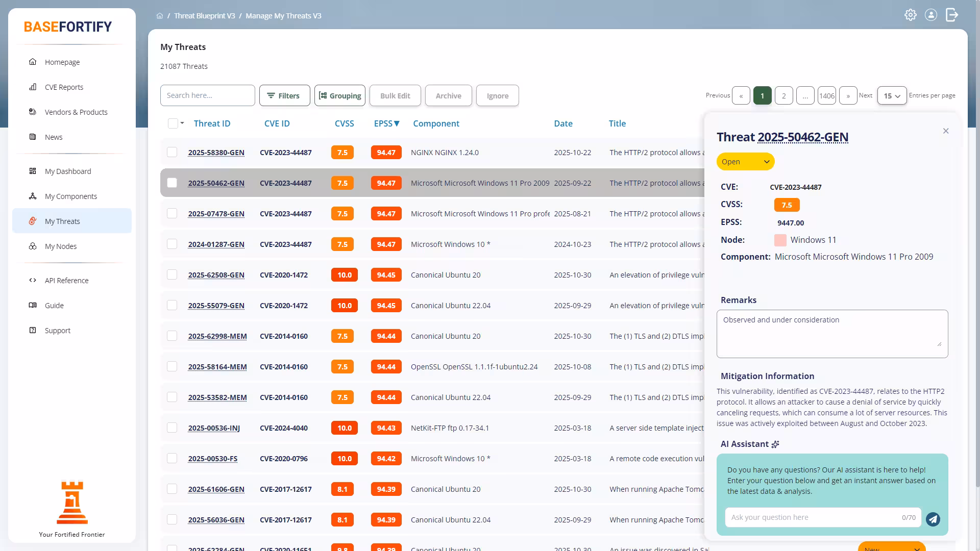Navigate to My Nodes
Screen dimensions: 980x551
tap(60, 246)
